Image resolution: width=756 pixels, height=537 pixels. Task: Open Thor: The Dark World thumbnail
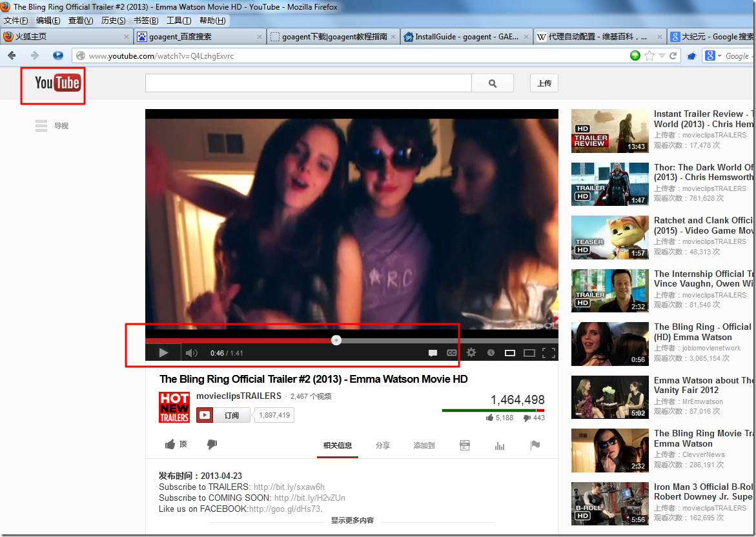610,184
